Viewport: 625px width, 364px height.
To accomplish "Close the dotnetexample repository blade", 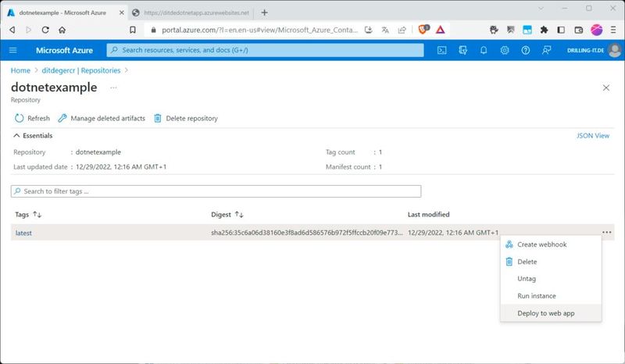I will tap(606, 87).
